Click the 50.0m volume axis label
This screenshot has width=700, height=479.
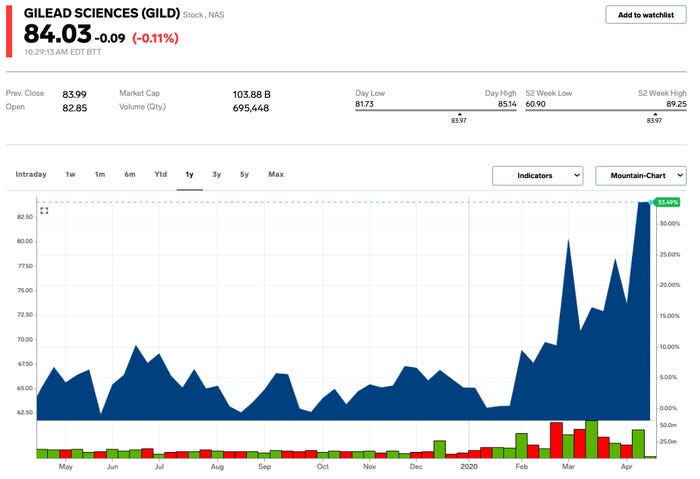click(668, 425)
